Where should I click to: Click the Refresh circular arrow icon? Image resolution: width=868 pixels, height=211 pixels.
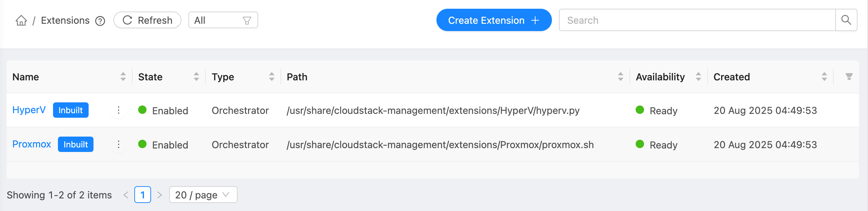click(128, 20)
